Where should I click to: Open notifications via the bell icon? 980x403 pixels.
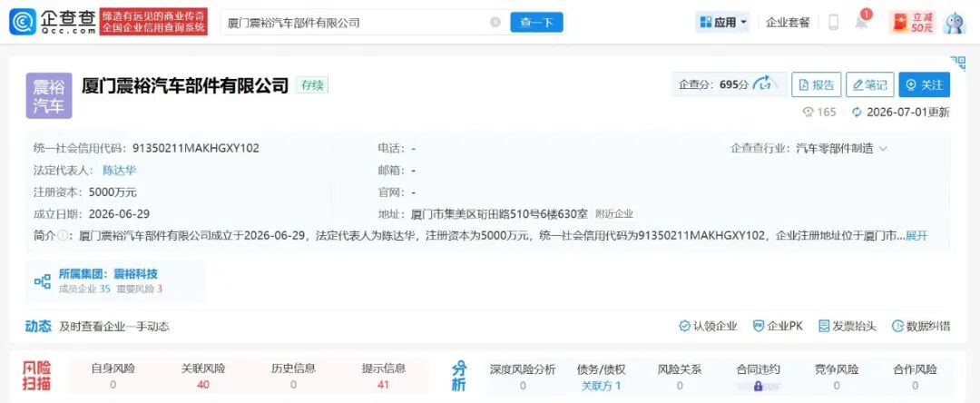(862, 23)
